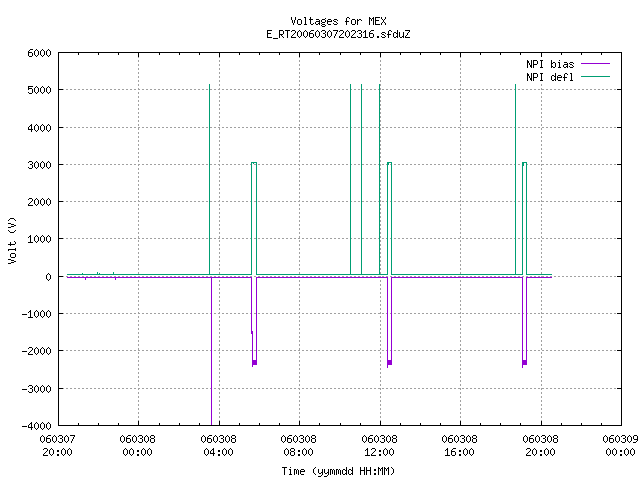This screenshot has width=640, height=480.
Task: Click the '060308 00:00' time tick label
Action: click(138, 446)
